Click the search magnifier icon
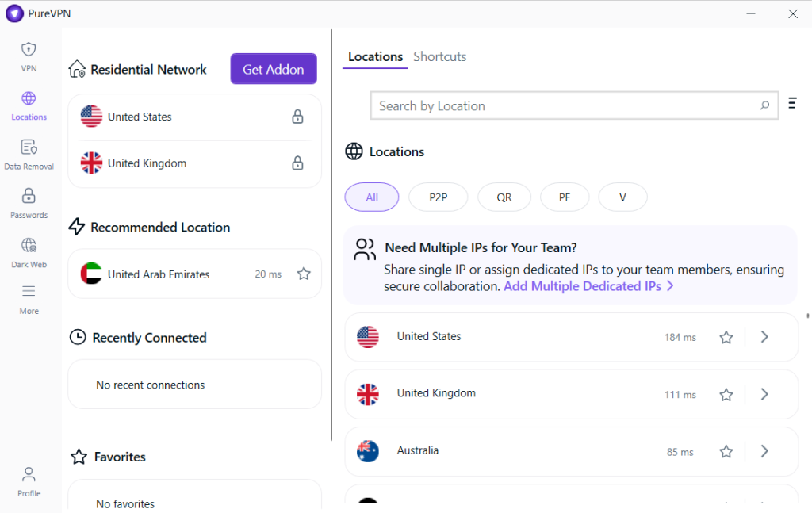This screenshot has width=812, height=513. coord(764,105)
